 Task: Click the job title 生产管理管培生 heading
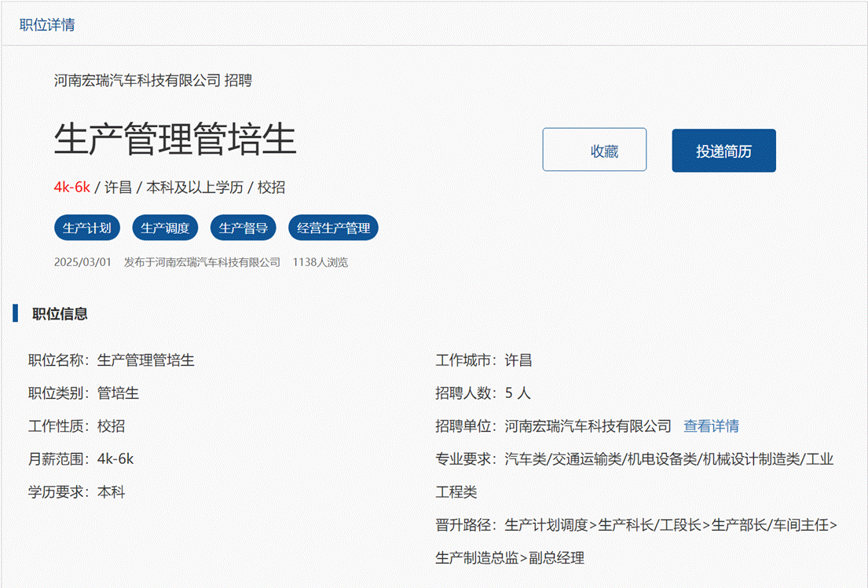(x=175, y=140)
